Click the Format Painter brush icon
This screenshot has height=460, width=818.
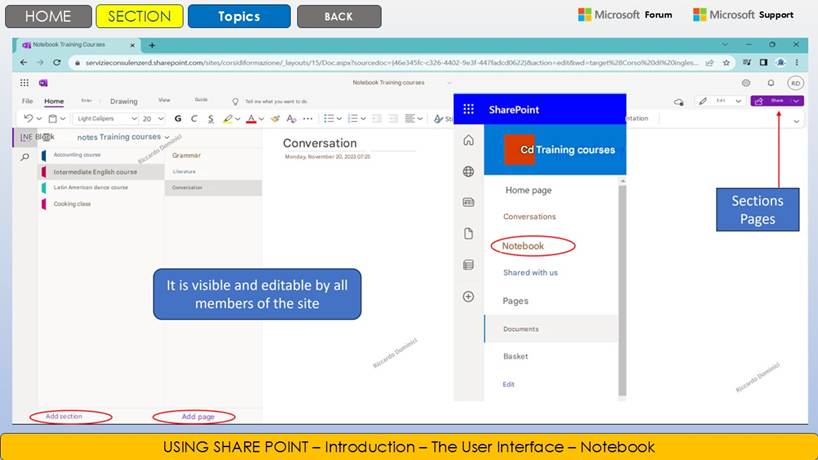(275, 119)
